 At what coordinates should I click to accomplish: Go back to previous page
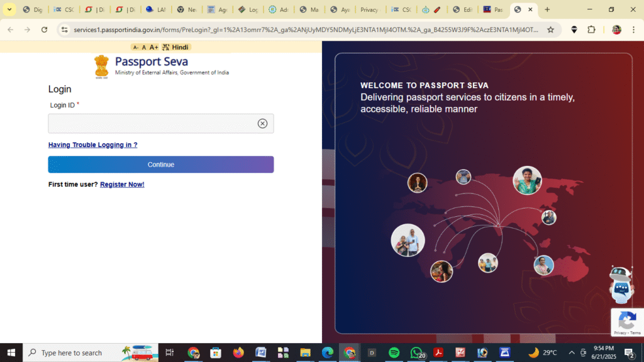(x=10, y=30)
